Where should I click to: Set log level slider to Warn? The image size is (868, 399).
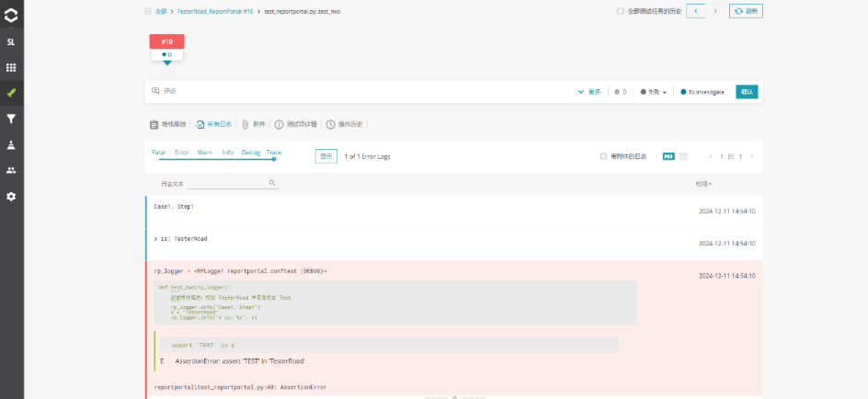click(205, 153)
